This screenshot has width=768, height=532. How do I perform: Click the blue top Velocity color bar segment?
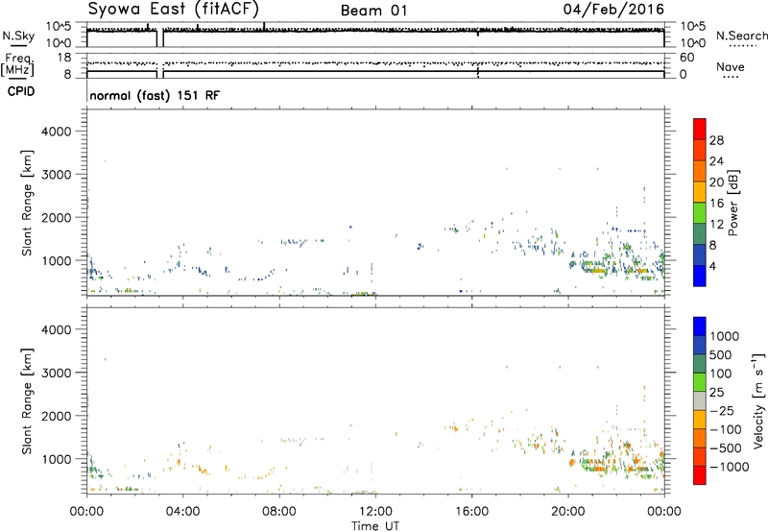[700, 326]
